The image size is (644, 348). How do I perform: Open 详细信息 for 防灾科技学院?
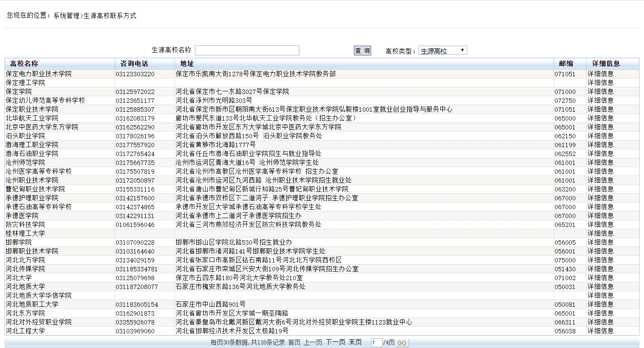coord(601,225)
